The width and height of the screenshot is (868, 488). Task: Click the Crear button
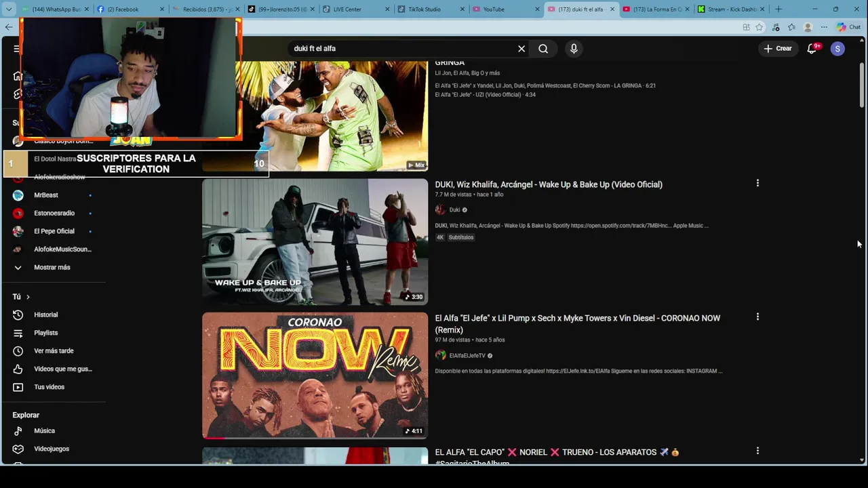tap(778, 49)
